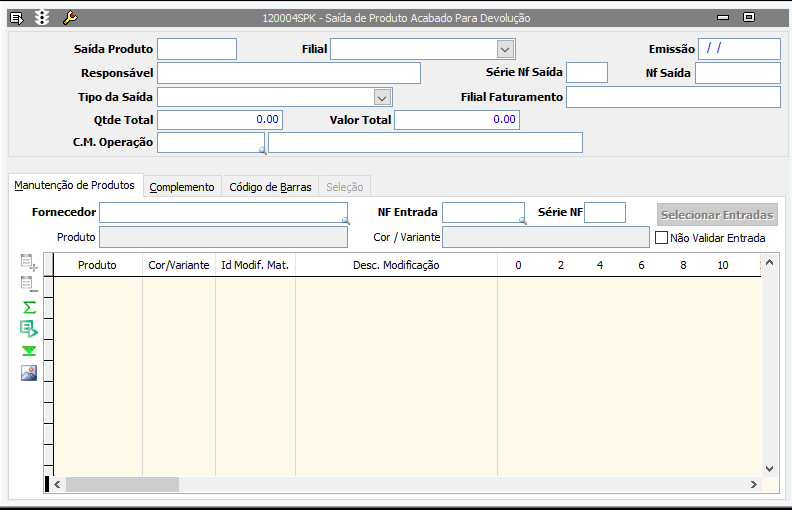792x510 pixels.
Task: Switch to the Complemento tab
Action: point(182,187)
